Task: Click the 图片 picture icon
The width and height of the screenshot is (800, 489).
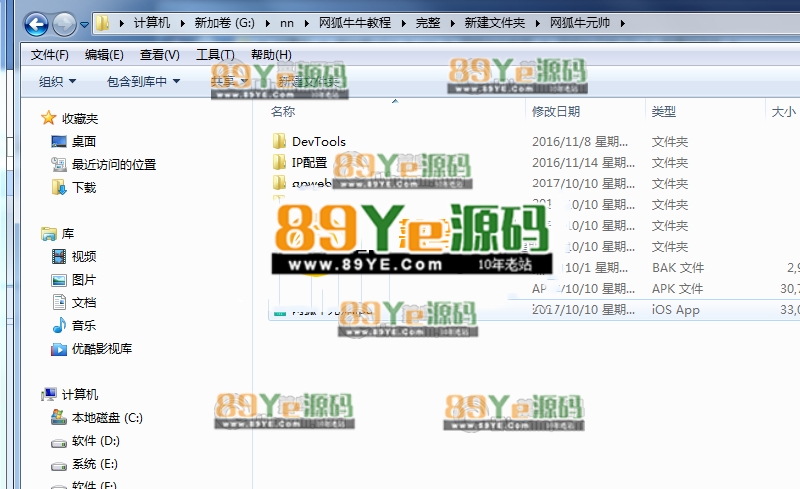Action: 59,280
